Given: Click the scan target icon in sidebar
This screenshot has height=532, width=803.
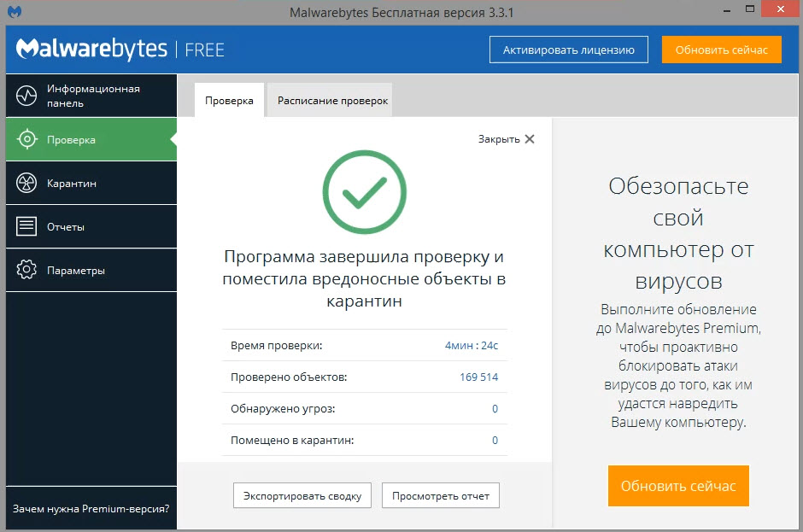Looking at the screenshot, I should (26, 139).
